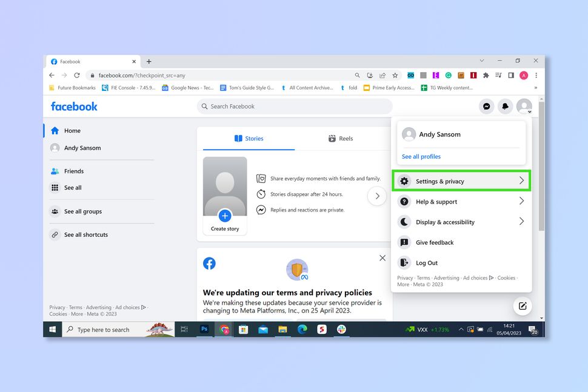The image size is (588, 392).
Task: Click Log Out
Action: 461,263
